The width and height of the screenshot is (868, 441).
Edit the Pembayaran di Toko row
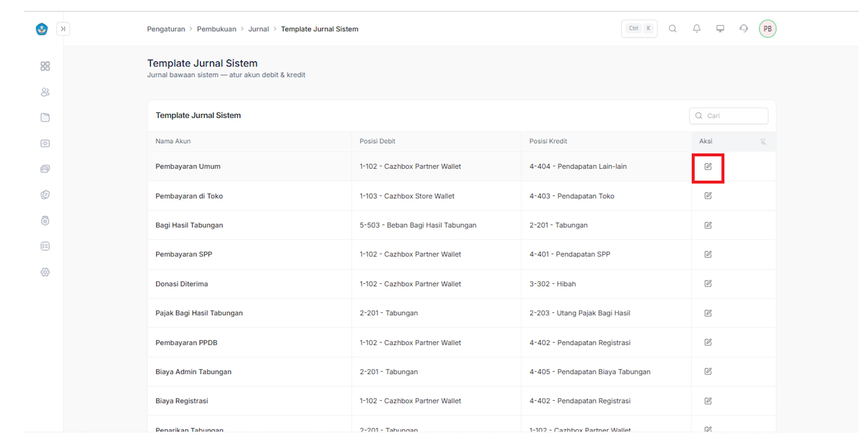point(708,196)
